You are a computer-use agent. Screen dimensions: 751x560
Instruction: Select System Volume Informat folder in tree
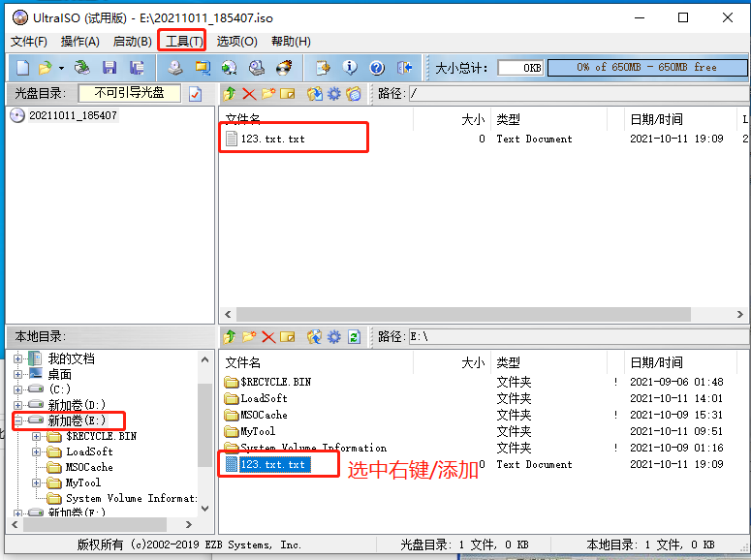click(x=131, y=498)
